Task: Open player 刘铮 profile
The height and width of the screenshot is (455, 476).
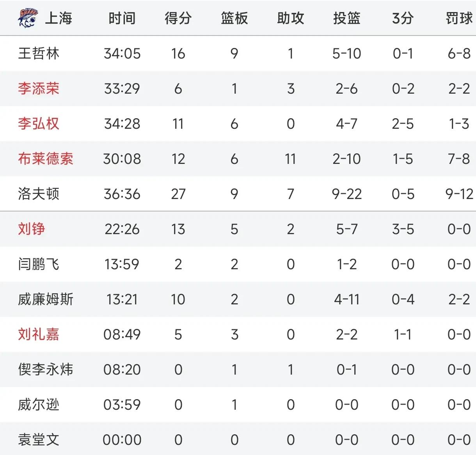Action: [32, 229]
